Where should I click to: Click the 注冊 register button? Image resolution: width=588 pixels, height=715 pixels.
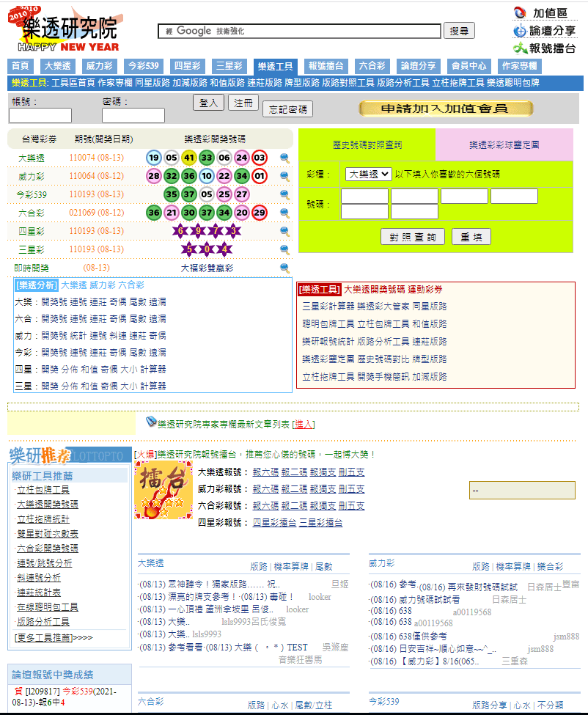pyautogui.click(x=243, y=103)
